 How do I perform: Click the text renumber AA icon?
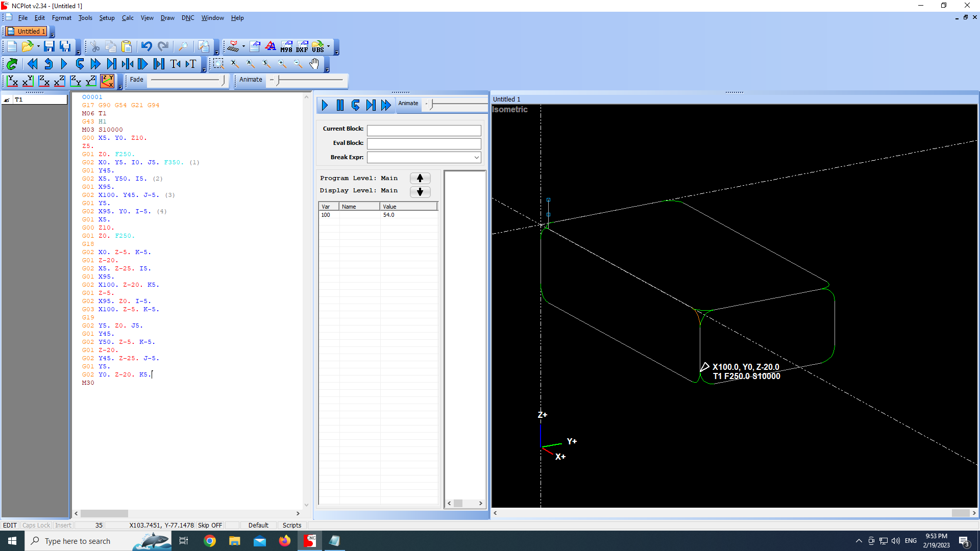pyautogui.click(x=271, y=47)
